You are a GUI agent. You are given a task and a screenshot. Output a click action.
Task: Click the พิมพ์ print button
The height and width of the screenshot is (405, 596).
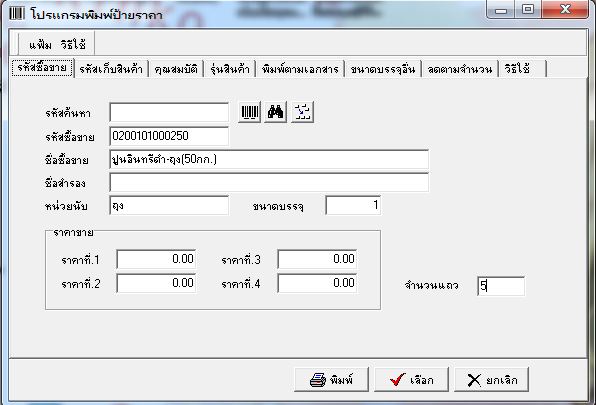pos(331,380)
